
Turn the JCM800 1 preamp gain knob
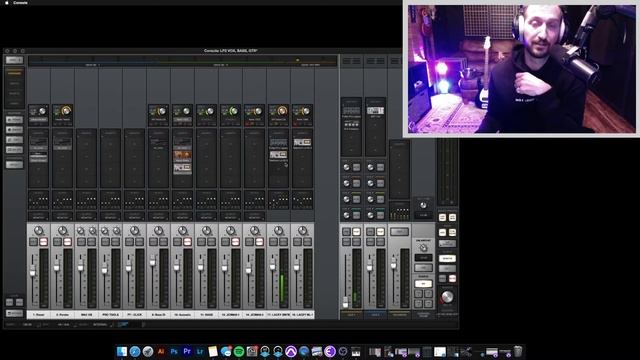point(234,111)
